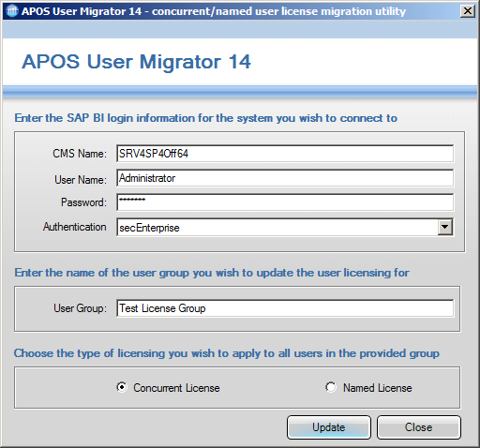Choose the Named License option
This screenshot has height=448, width=480.
(x=331, y=387)
